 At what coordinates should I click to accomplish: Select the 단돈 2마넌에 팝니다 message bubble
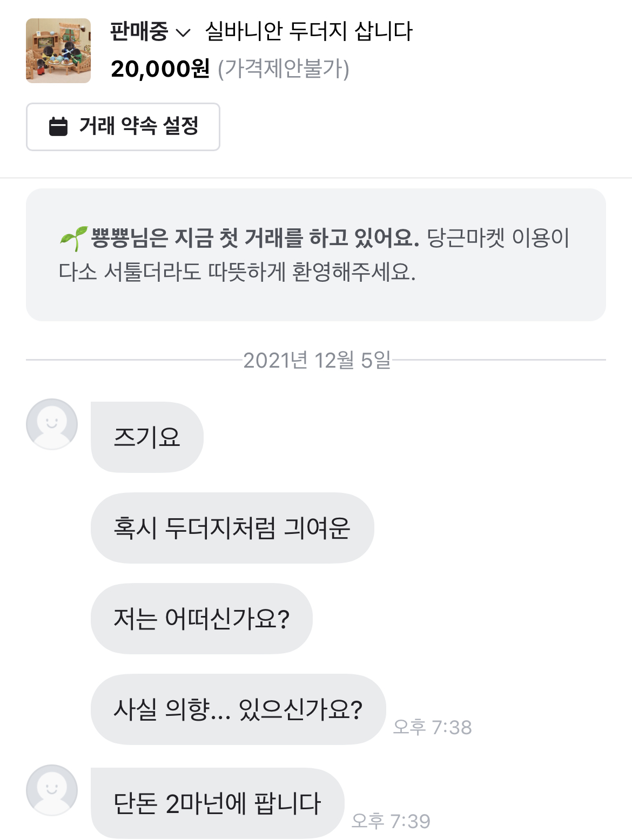point(217,803)
